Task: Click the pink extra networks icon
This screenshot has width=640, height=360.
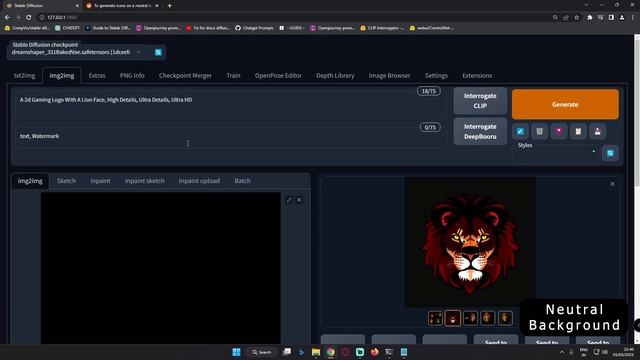Action: click(559, 131)
